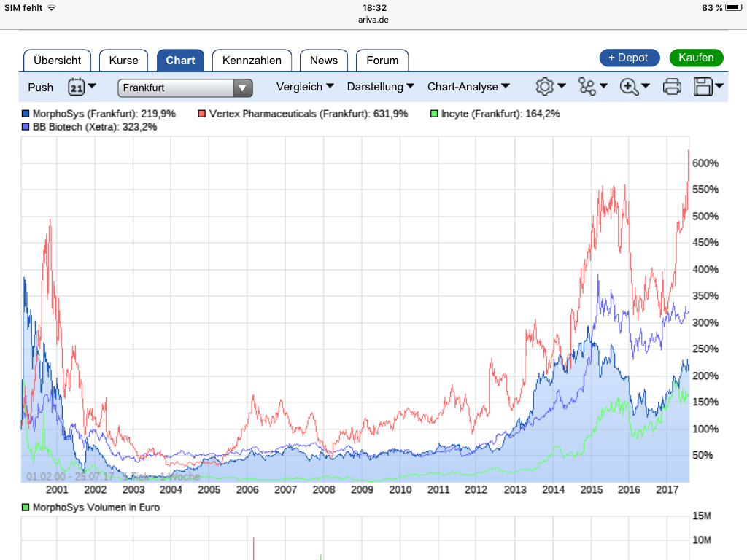The width and height of the screenshot is (747, 560).
Task: Click BB Biotech purple legend swatch
Action: point(26,127)
